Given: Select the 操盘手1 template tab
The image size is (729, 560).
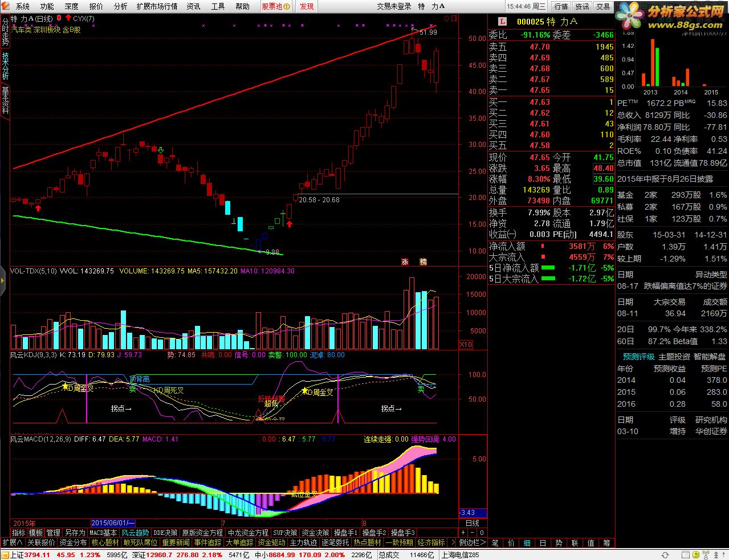Looking at the screenshot, I should pos(346,533).
